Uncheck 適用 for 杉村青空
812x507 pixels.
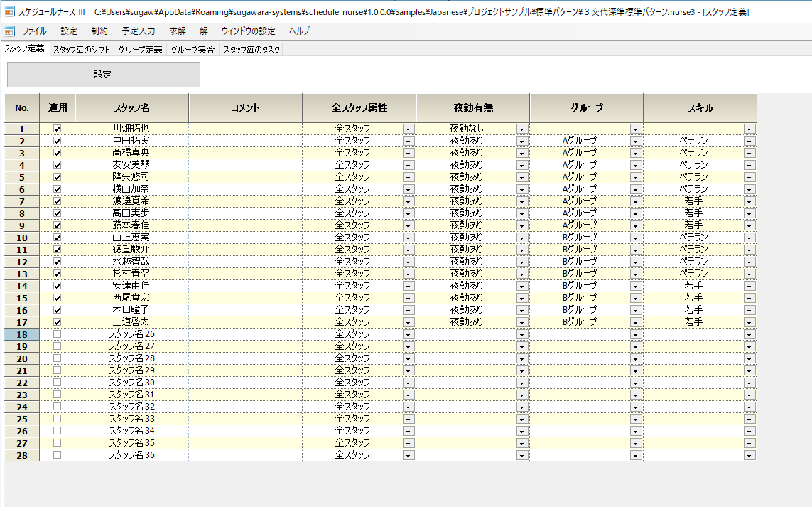[57, 274]
